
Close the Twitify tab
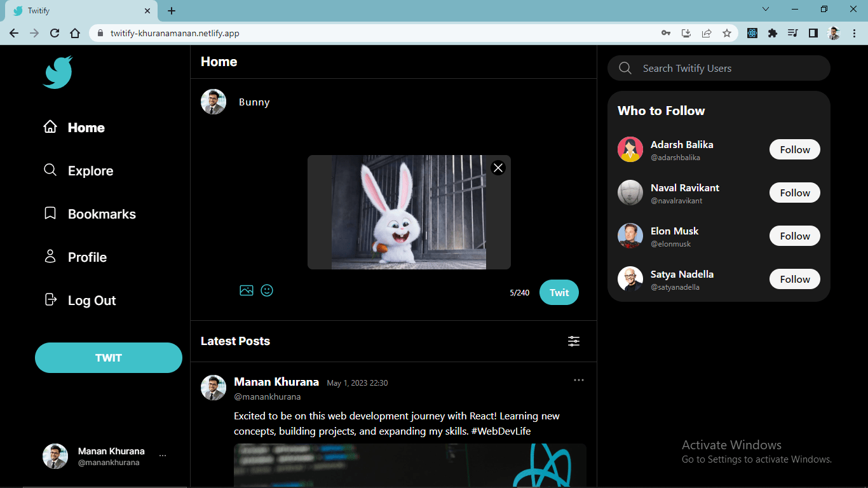[x=147, y=11]
